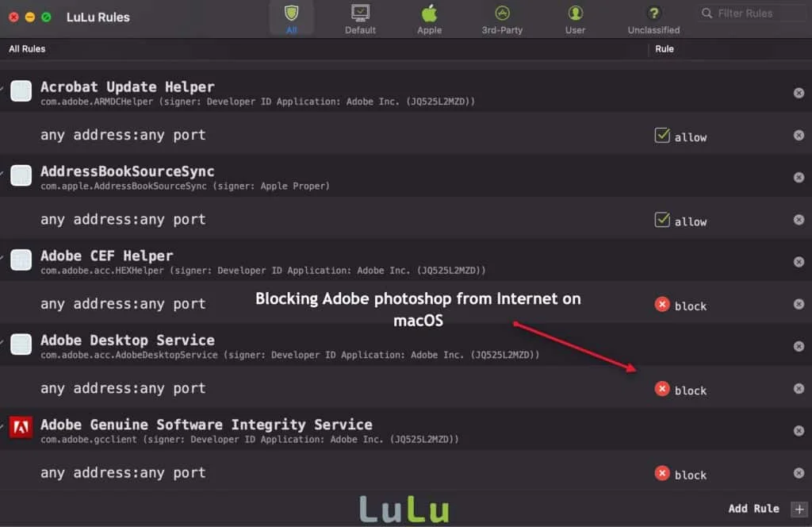The height and width of the screenshot is (527, 812).
Task: Click the Adobe CEF Helper app icon
Action: [21, 260]
